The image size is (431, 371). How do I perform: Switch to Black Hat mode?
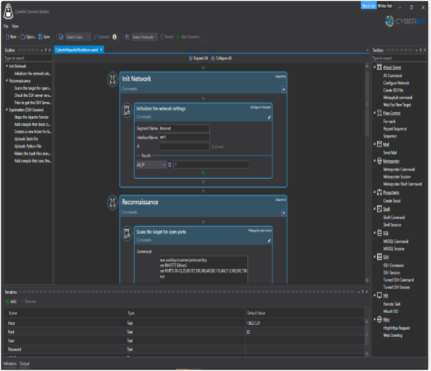coord(369,6)
